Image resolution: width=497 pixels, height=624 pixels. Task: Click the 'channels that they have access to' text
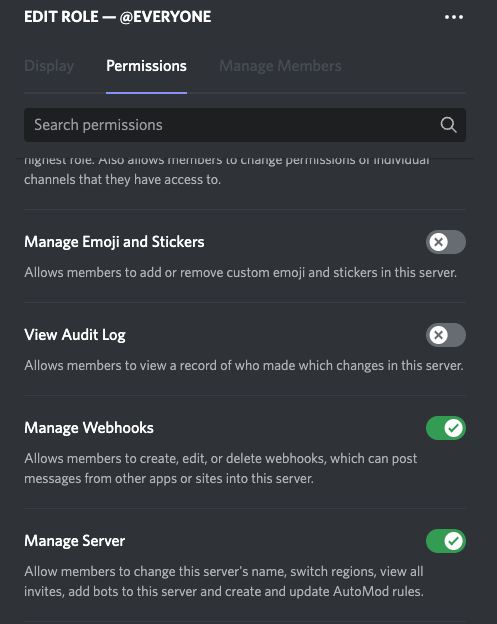(122, 180)
